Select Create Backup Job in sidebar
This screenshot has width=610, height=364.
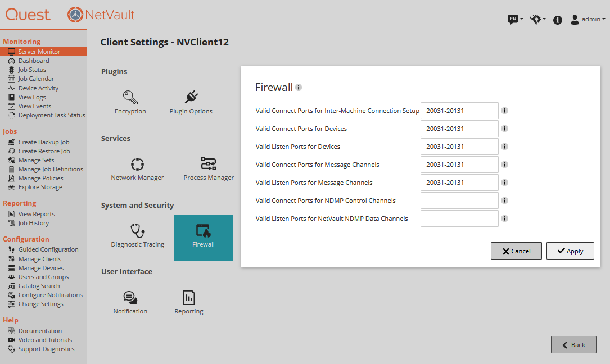point(44,142)
